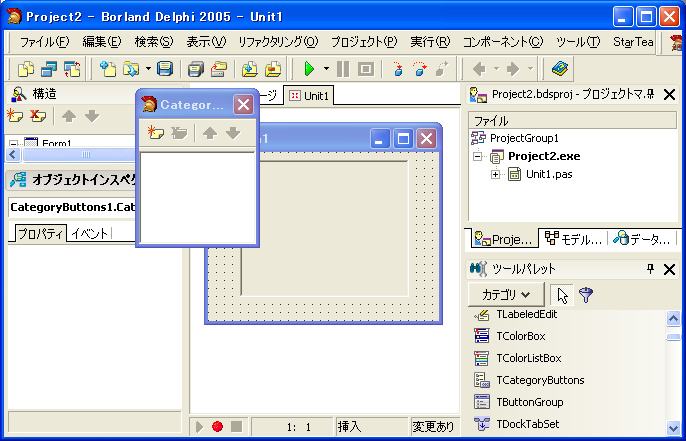This screenshot has width=686, height=441.
Task: Click the delete item icon in 構造 panel
Action: (38, 116)
